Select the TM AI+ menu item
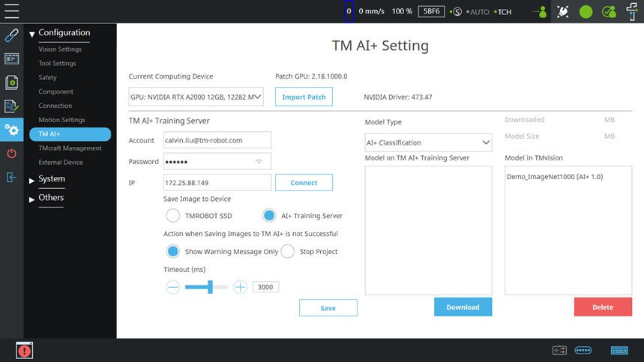Image resolution: width=644 pixels, height=362 pixels. coord(70,134)
